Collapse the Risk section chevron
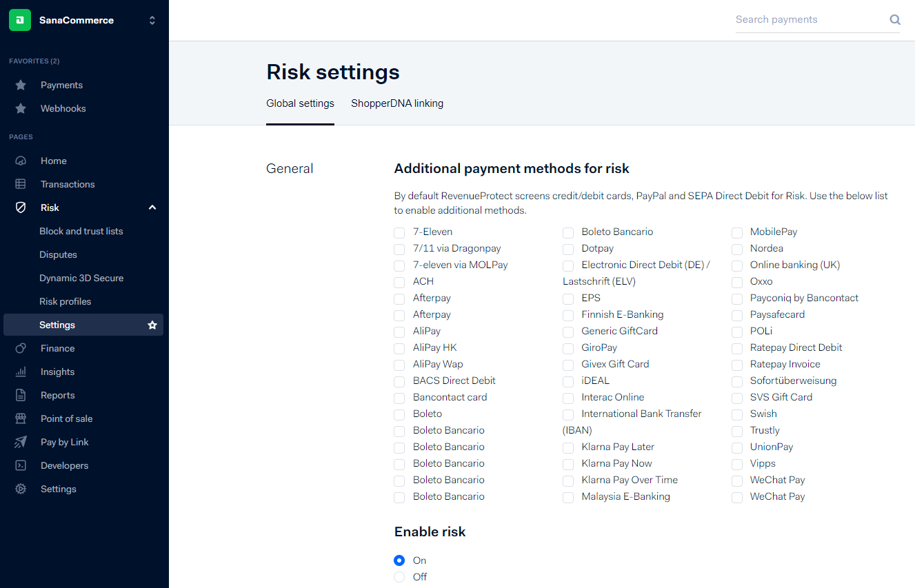Image resolution: width=915 pixels, height=588 pixels. click(x=152, y=207)
